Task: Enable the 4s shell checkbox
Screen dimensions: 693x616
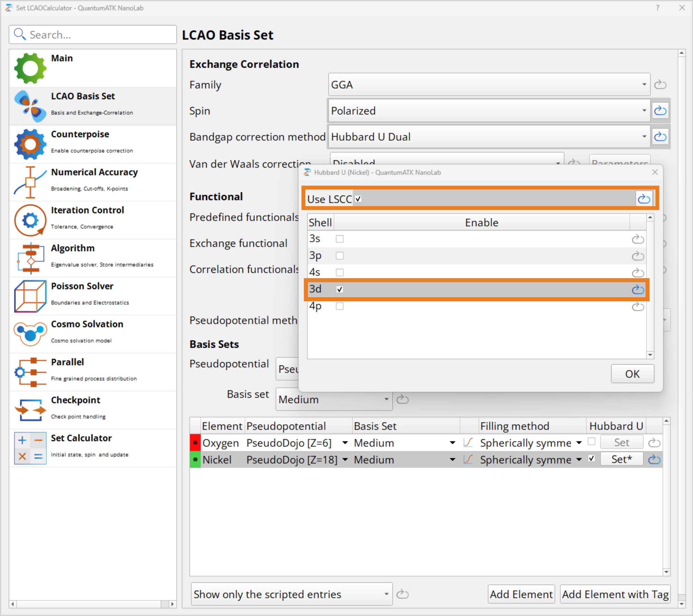Action: (x=339, y=272)
